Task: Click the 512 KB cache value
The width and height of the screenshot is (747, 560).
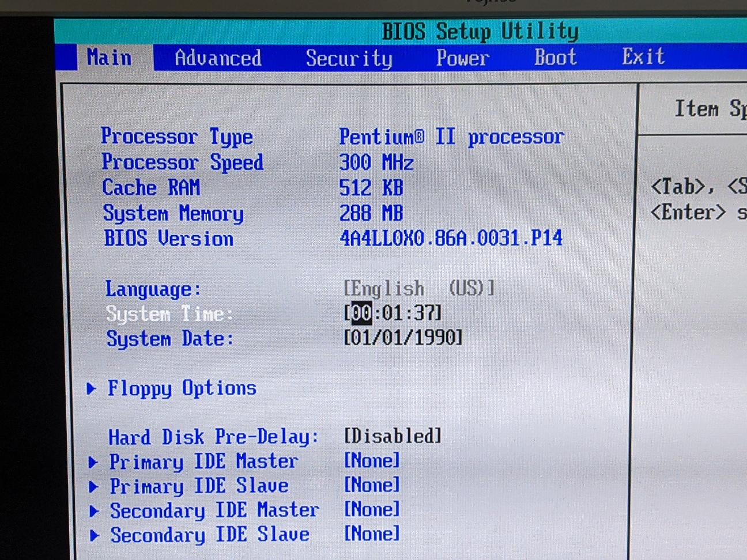Action: [371, 188]
